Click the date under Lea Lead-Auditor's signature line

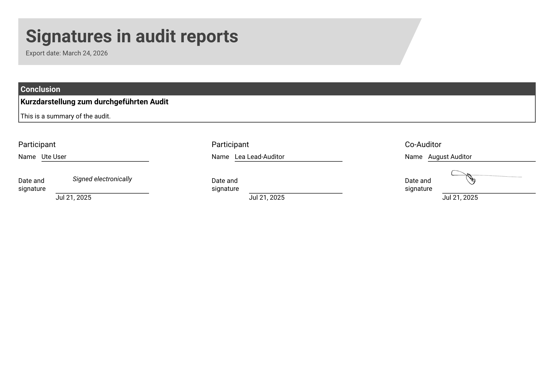(267, 197)
